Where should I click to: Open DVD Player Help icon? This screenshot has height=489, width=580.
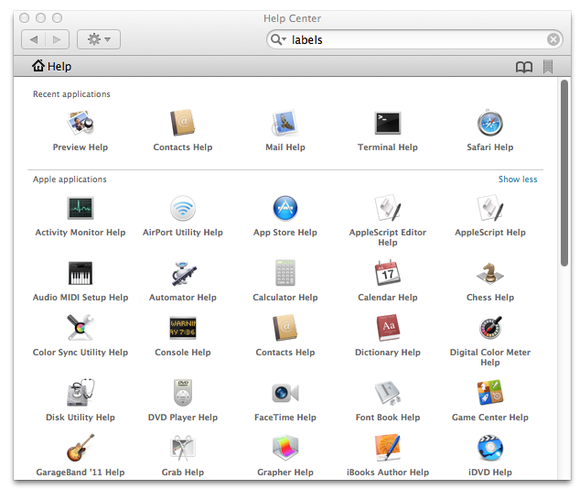point(183,393)
